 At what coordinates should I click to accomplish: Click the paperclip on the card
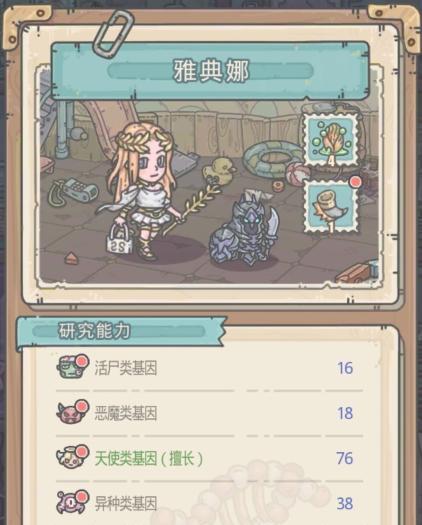[113, 33]
